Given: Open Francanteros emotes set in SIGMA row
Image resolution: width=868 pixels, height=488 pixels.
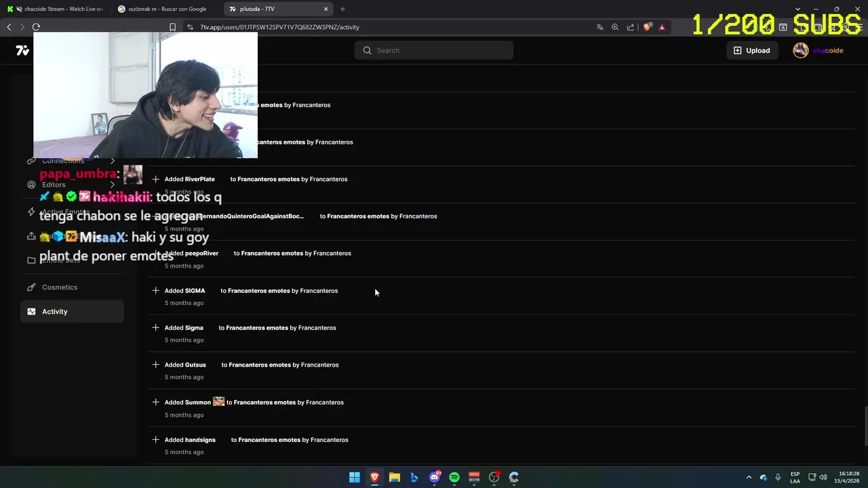Looking at the screenshot, I should 259,291.
